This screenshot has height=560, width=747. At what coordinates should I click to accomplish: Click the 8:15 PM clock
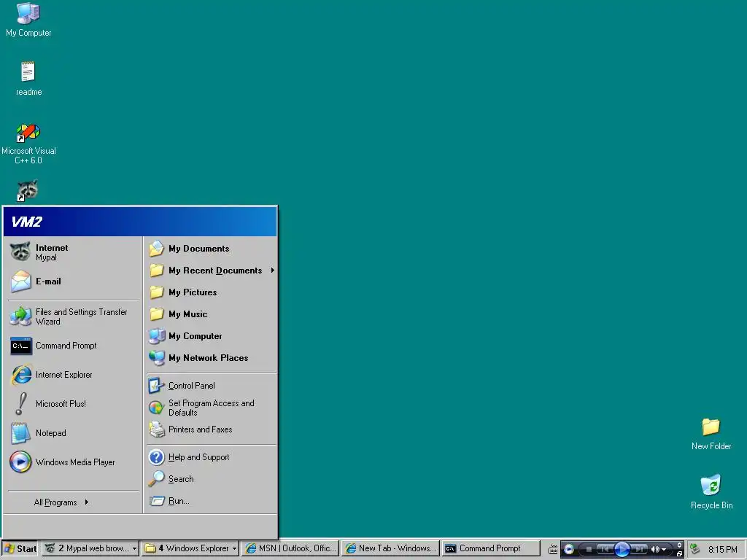tap(723, 550)
